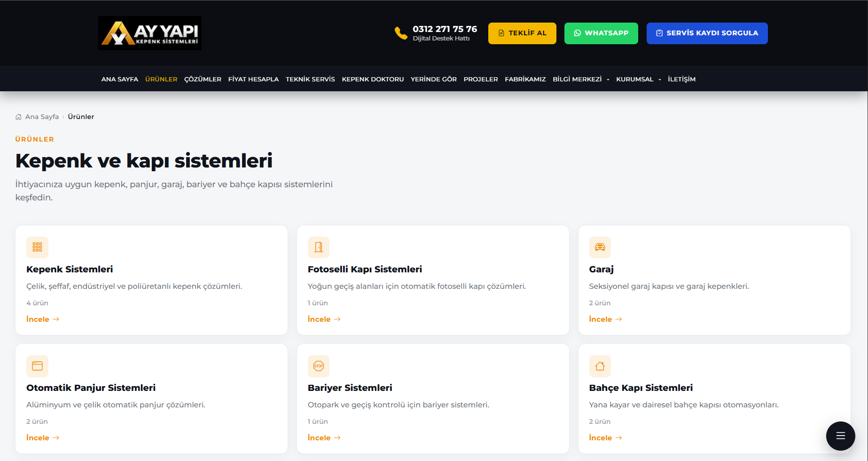Open Projeler navigation item
868x461 pixels.
pos(481,79)
